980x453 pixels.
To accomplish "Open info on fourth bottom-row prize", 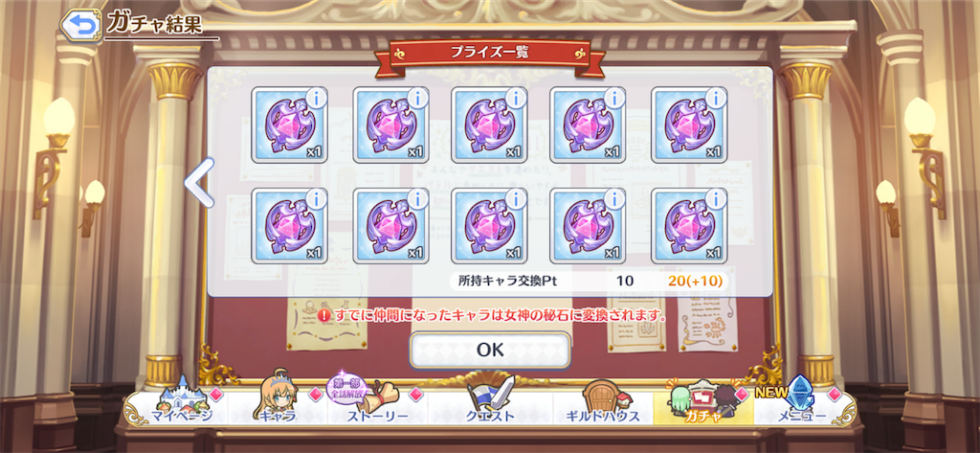I will [615, 199].
